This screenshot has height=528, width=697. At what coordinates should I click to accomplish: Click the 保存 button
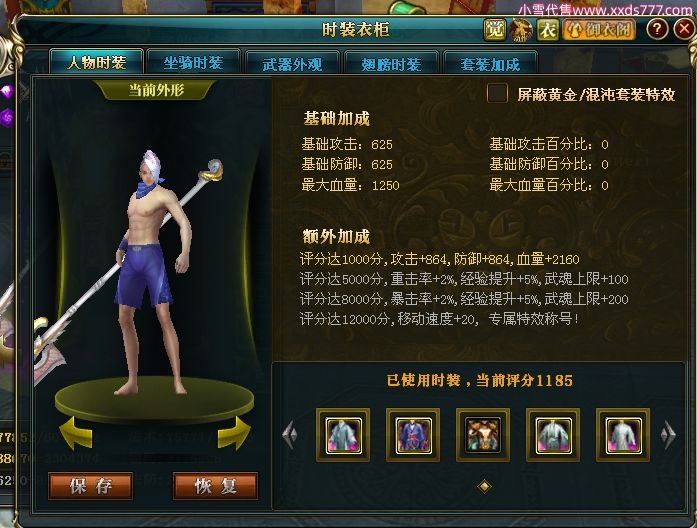point(91,486)
